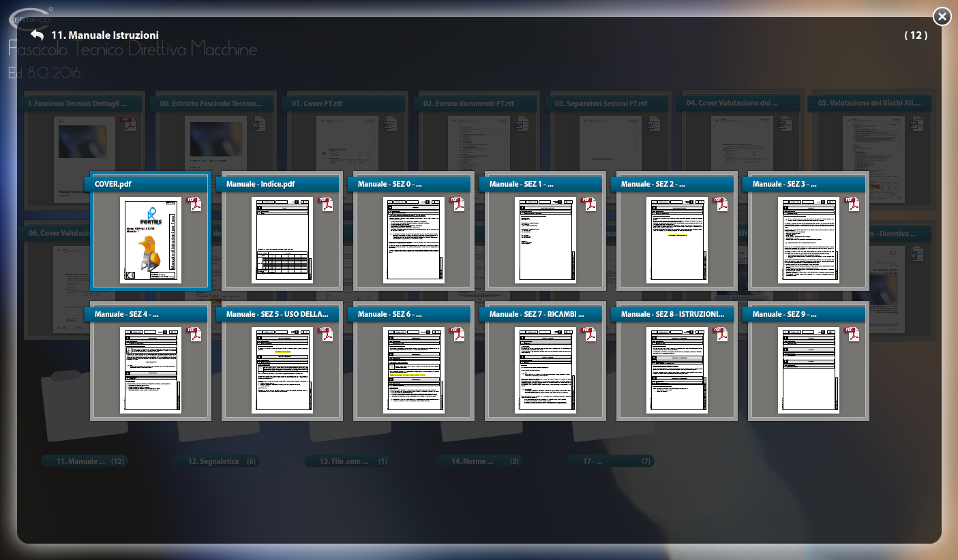Click PDF icon on Manuale - SEZ 7 tile
The image size is (958, 560).
pos(590,335)
